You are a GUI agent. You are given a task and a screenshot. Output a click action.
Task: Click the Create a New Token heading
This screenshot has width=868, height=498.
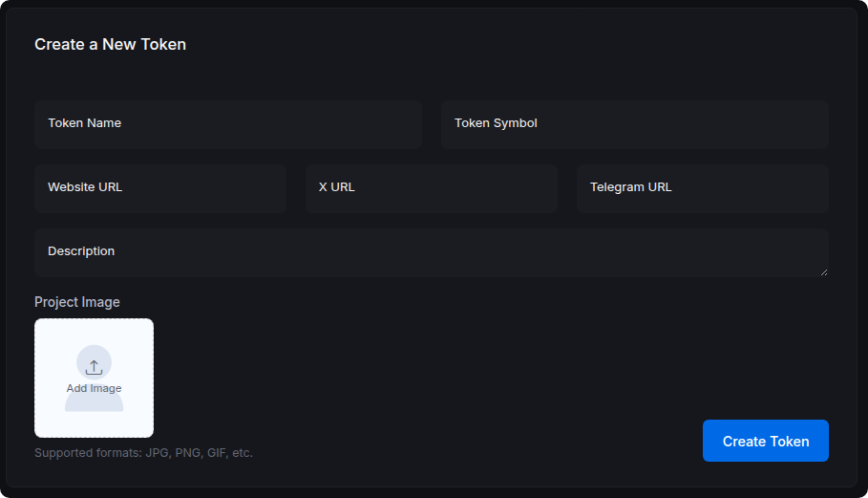(110, 44)
